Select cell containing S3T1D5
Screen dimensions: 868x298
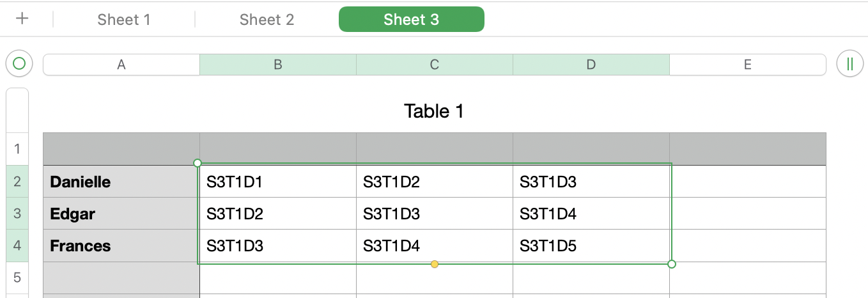coord(591,246)
